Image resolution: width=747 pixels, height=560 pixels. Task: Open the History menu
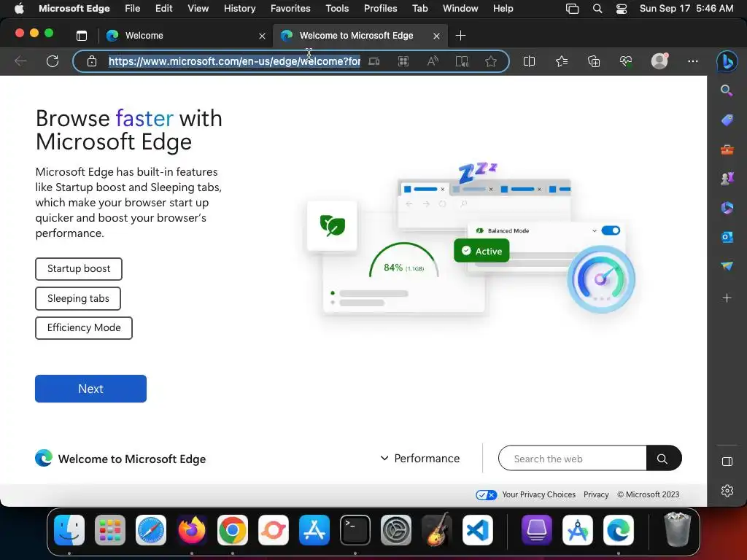pyautogui.click(x=239, y=9)
